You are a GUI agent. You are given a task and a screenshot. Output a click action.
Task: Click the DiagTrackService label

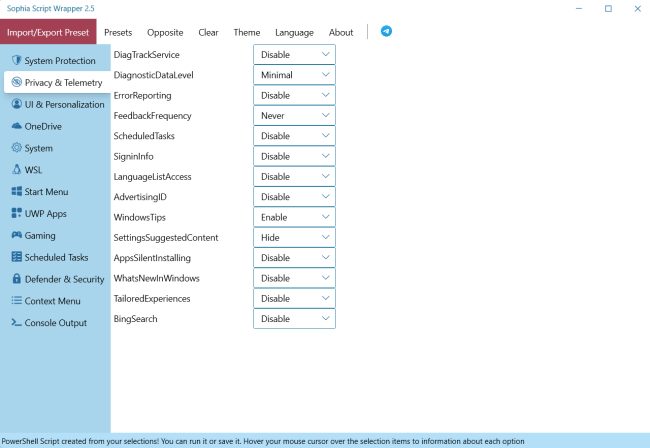click(146, 55)
